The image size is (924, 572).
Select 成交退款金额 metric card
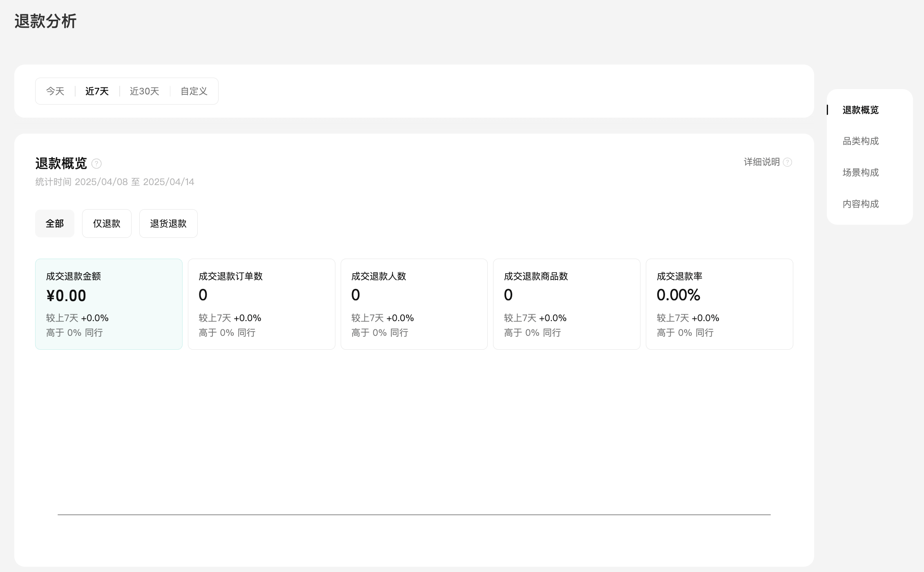(x=109, y=304)
